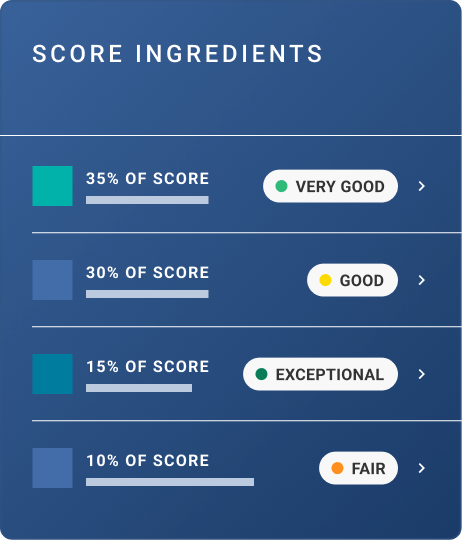
Task: Click the 35% of score label
Action: pos(147,178)
